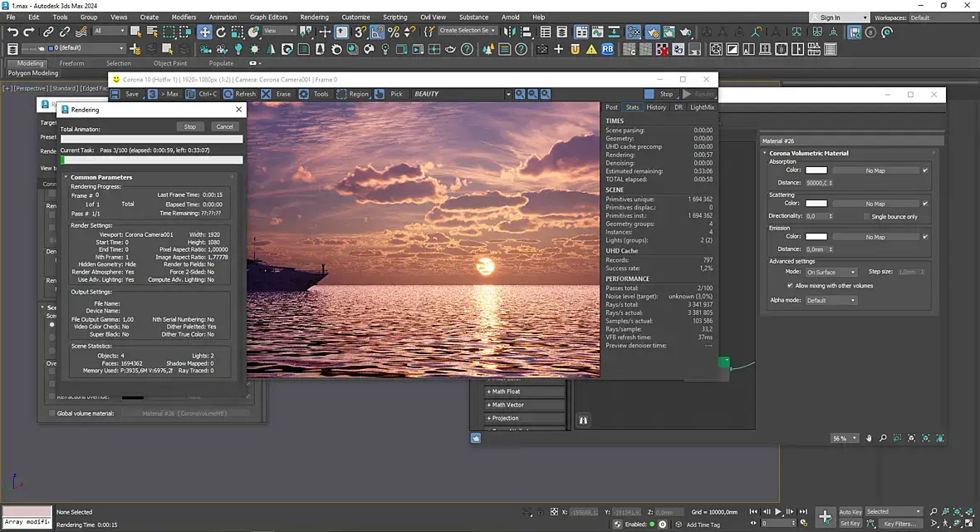Open the Rendering menu
This screenshot has height=532, width=980.
click(x=314, y=17)
